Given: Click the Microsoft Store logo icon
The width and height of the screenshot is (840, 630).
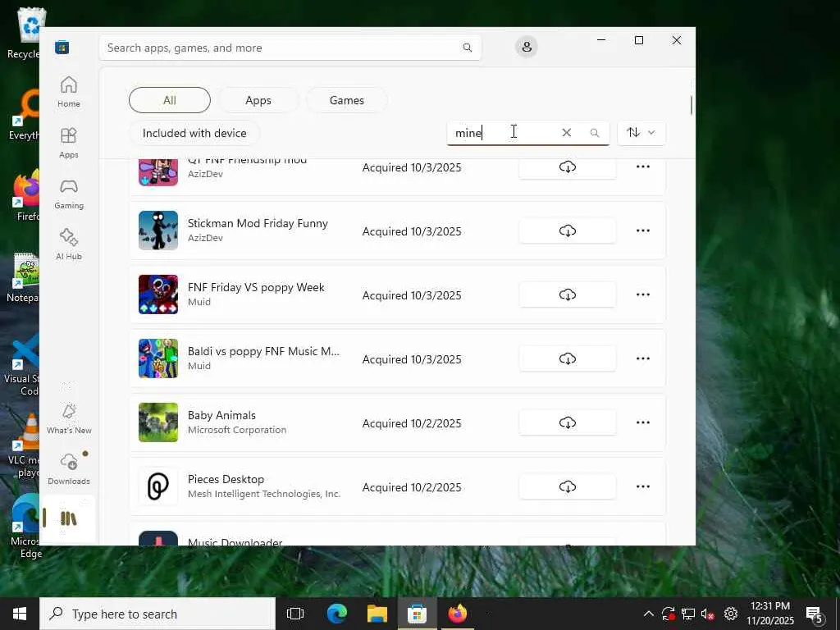Looking at the screenshot, I should coord(62,48).
